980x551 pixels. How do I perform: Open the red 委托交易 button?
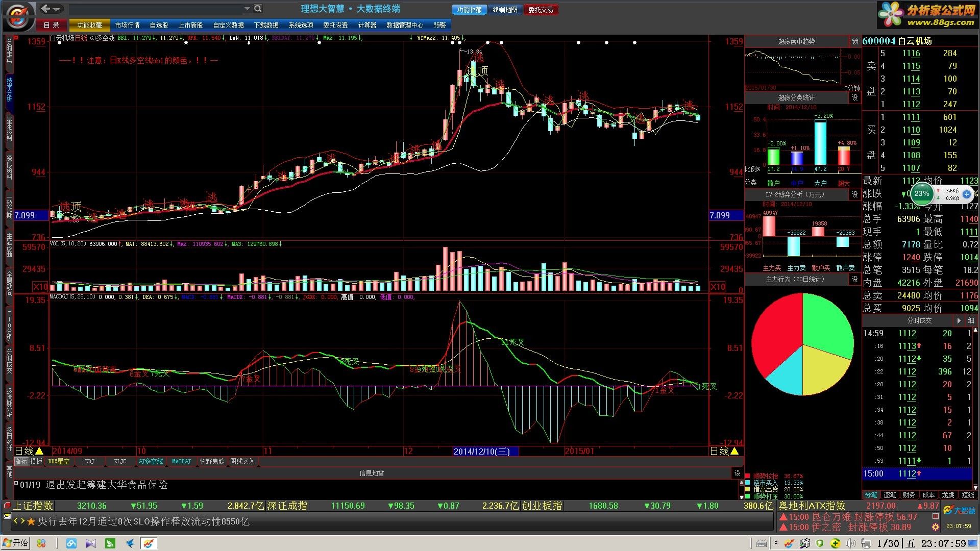coord(541,10)
